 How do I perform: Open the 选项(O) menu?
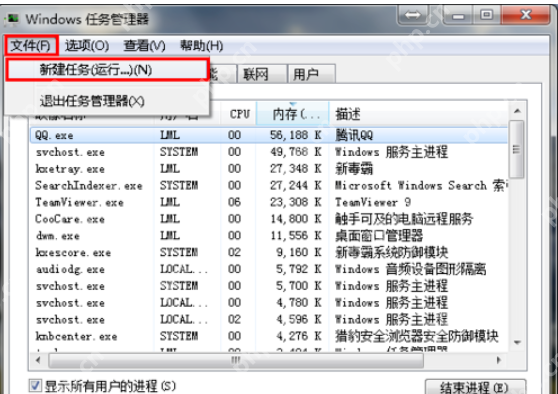tap(87, 46)
